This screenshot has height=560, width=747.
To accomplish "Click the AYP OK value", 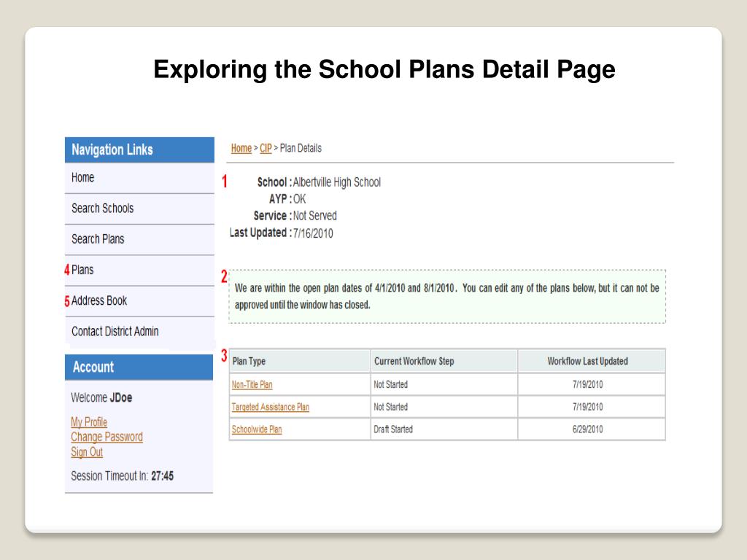I will (x=300, y=199).
